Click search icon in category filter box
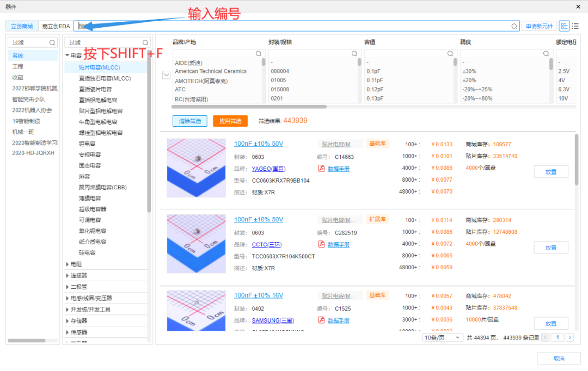The height and width of the screenshot is (371, 588). tap(145, 43)
